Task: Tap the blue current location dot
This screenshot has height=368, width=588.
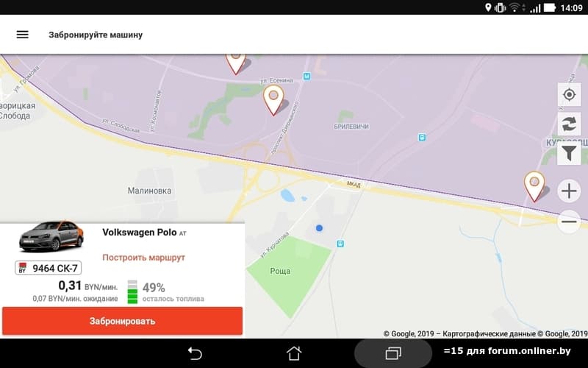Action: (319, 228)
